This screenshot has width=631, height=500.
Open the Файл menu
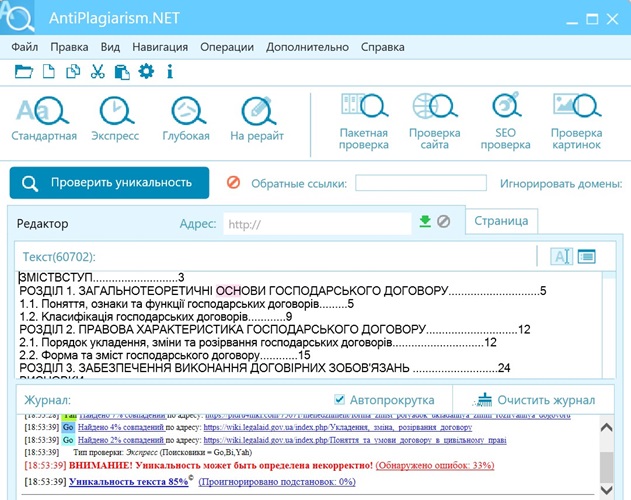tap(25, 47)
